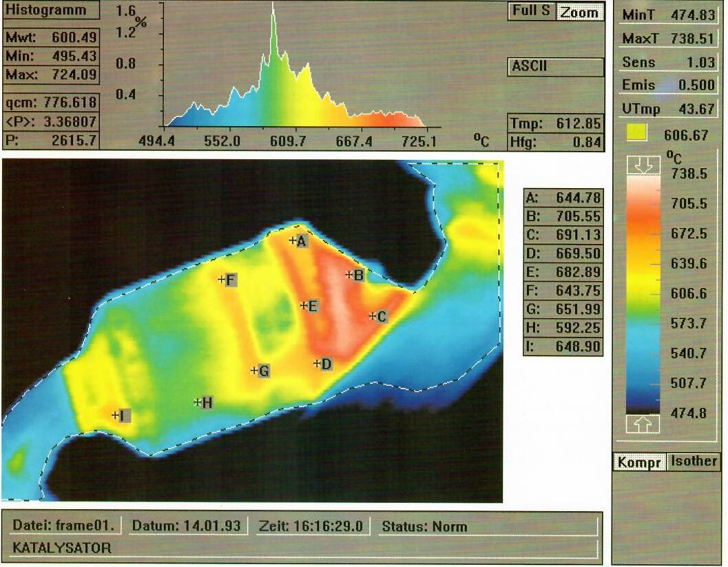The height and width of the screenshot is (567, 728).
Task: Click marker I on the left section
Action: click(x=115, y=415)
